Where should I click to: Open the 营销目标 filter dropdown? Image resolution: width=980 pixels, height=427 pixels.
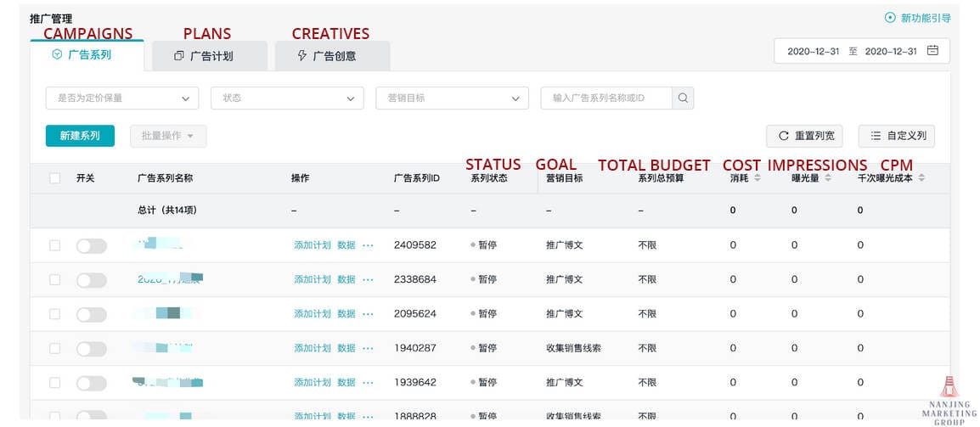coord(453,98)
